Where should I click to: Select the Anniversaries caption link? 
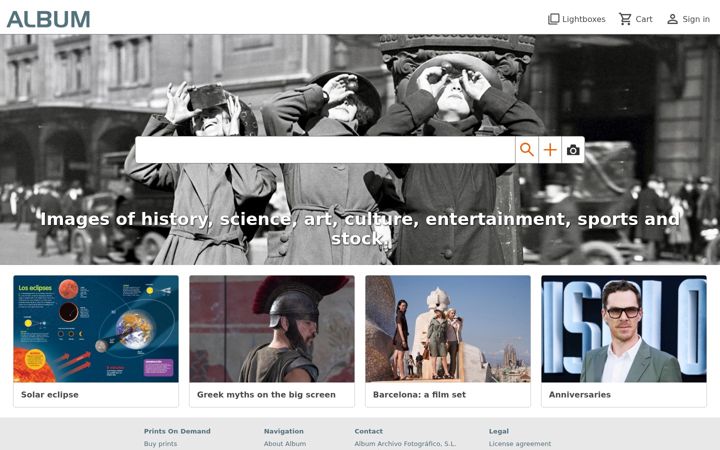579,394
